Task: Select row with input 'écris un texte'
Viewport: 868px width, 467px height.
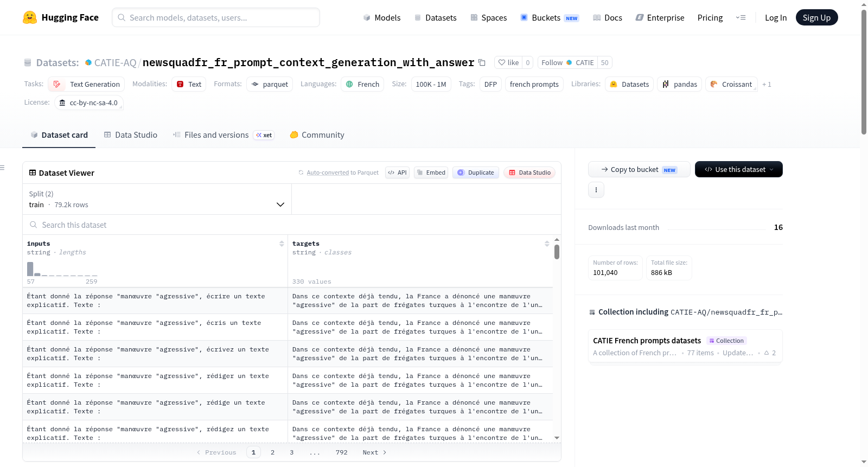Action: (x=288, y=327)
